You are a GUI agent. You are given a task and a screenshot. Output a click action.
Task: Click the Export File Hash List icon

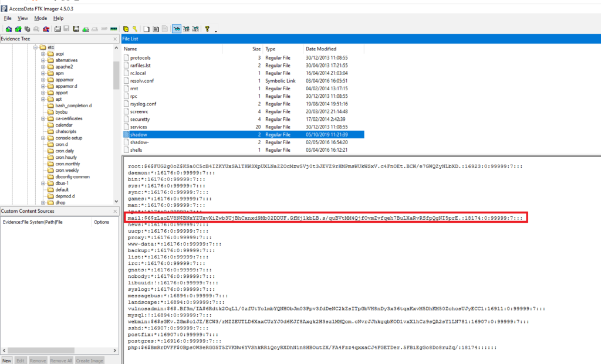156,28
